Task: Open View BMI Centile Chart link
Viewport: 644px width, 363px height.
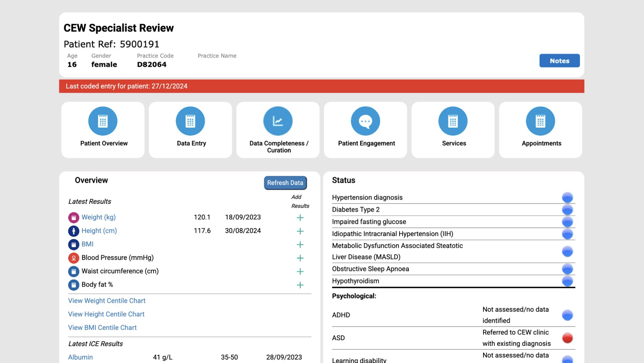Action: click(102, 327)
